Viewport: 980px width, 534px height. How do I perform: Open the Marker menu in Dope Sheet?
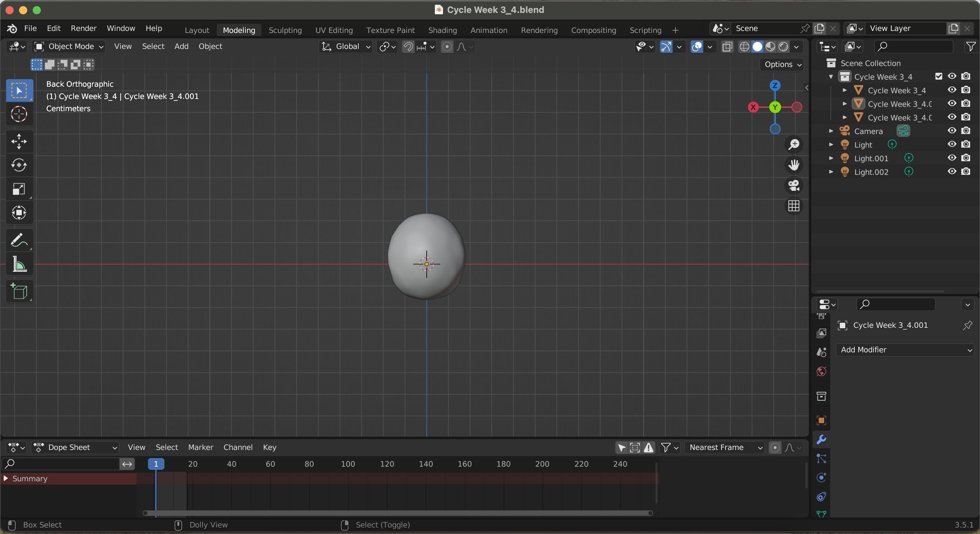point(200,447)
